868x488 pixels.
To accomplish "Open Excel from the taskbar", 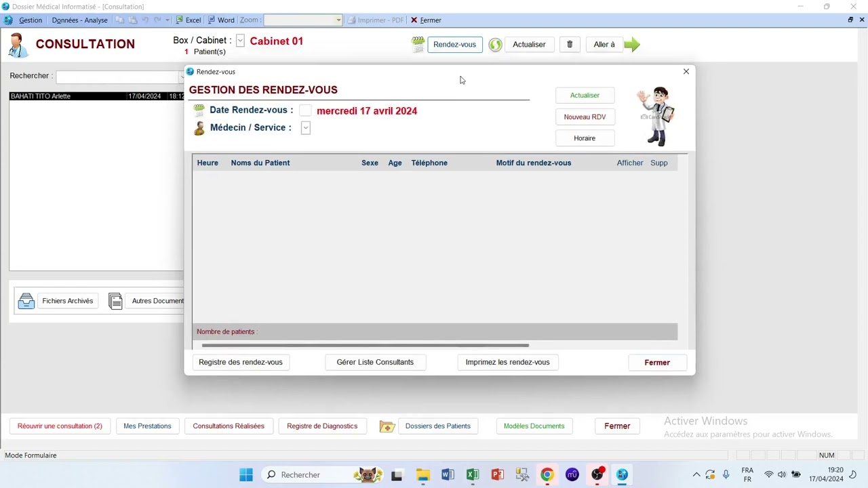I will [x=473, y=474].
